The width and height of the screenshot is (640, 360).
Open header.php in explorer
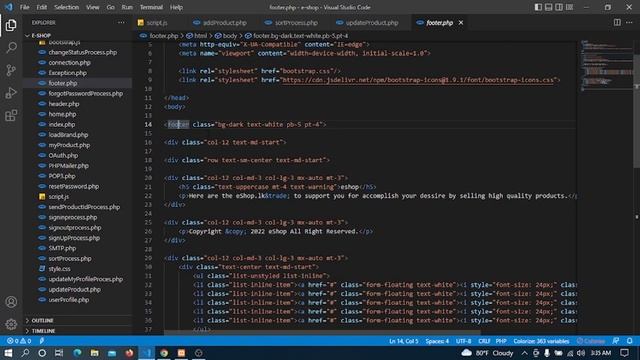(64, 104)
